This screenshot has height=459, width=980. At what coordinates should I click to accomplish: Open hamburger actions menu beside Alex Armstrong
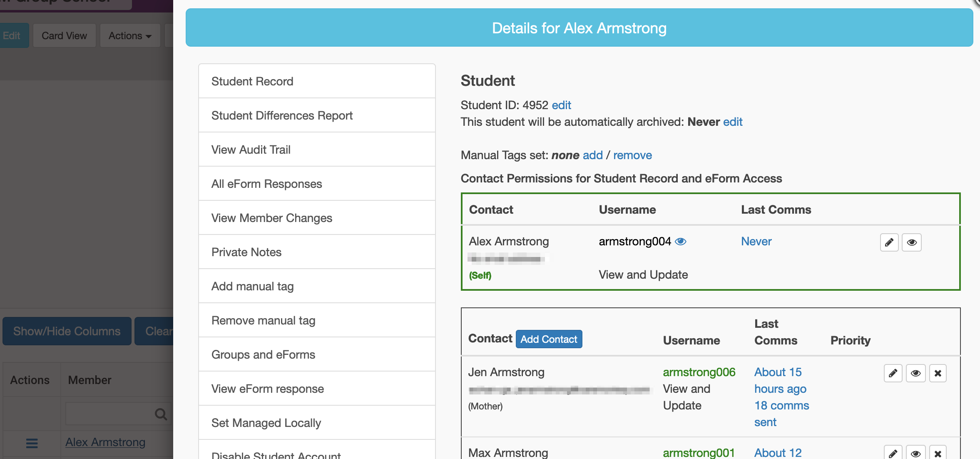click(32, 443)
